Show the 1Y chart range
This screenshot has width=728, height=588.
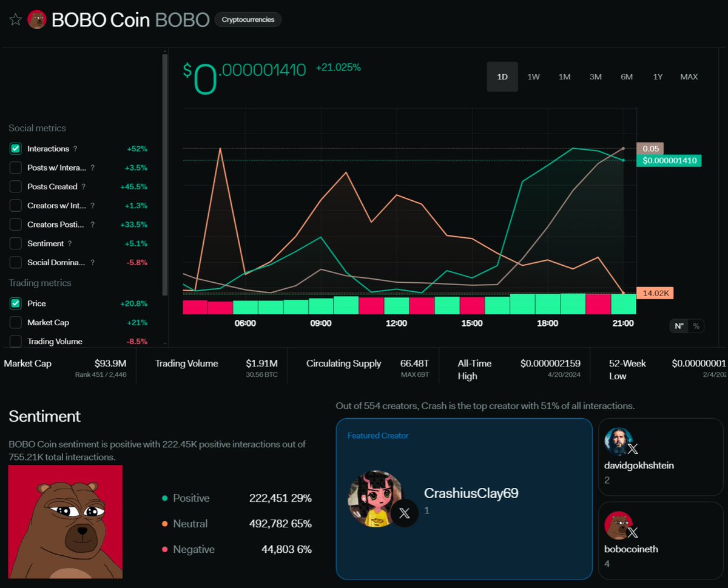pyautogui.click(x=658, y=76)
